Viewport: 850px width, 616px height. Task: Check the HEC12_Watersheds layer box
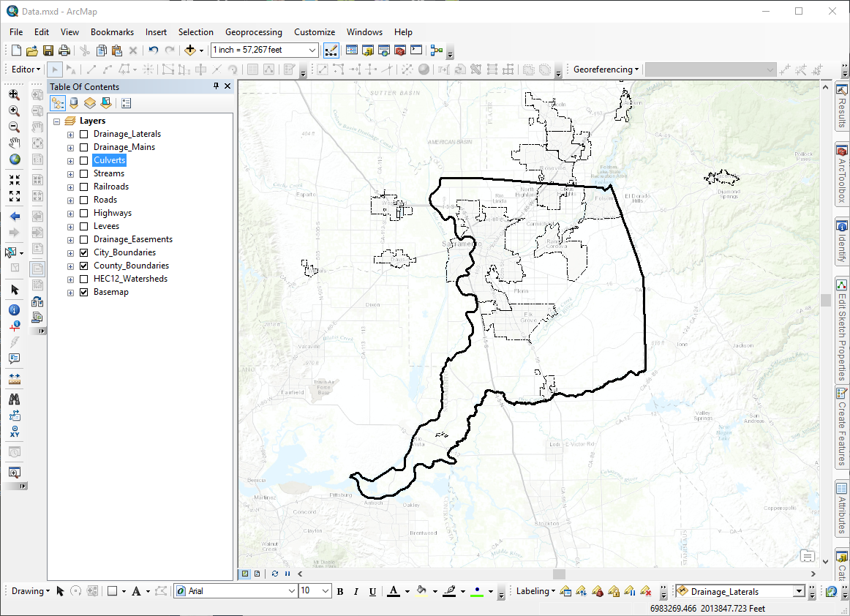tap(84, 279)
